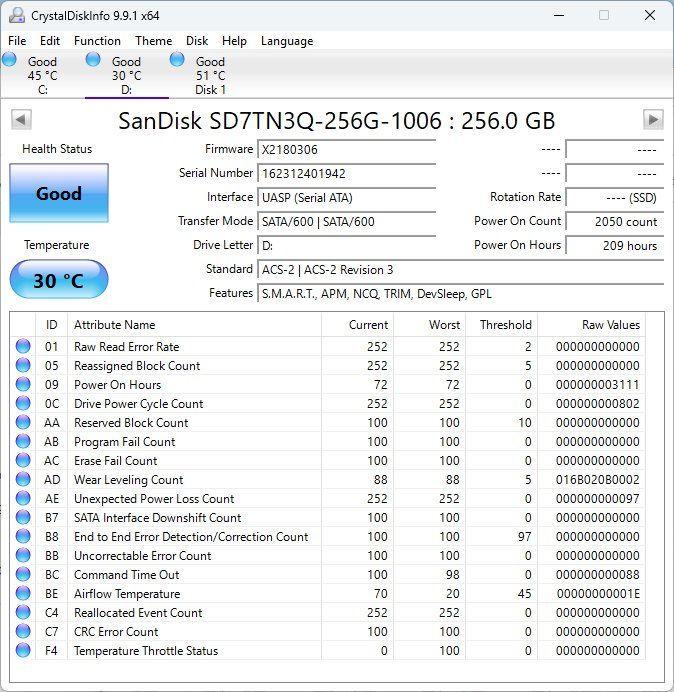Click the status orb for Wear Leveling Count
The width and height of the screenshot is (674, 692).
pyautogui.click(x=23, y=479)
